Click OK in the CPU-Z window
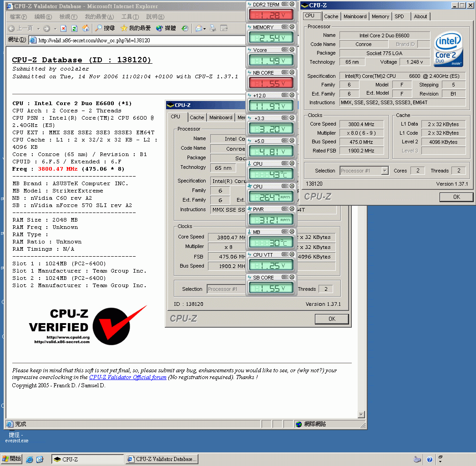The image size is (476, 466). click(x=456, y=197)
